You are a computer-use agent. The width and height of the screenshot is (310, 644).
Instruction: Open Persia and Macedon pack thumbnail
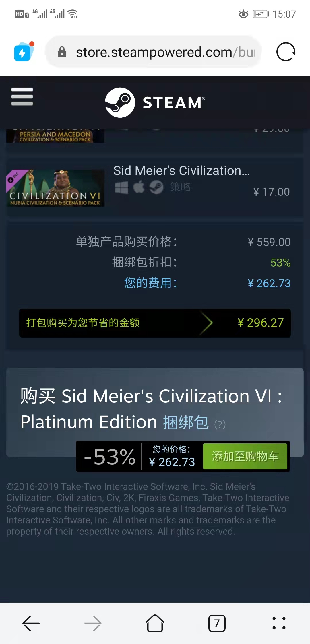pyautogui.click(x=55, y=136)
